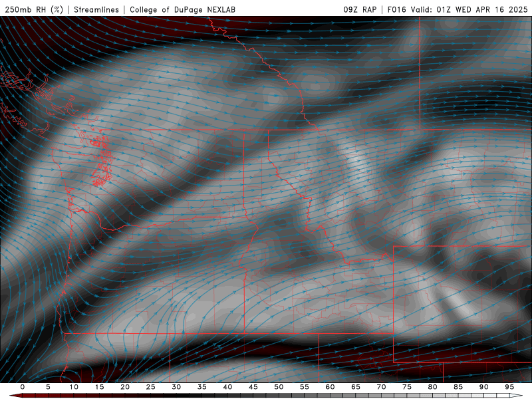Image resolution: width=532 pixels, height=399 pixels.
Task: Click the "30" legend label
Action: click(x=176, y=387)
